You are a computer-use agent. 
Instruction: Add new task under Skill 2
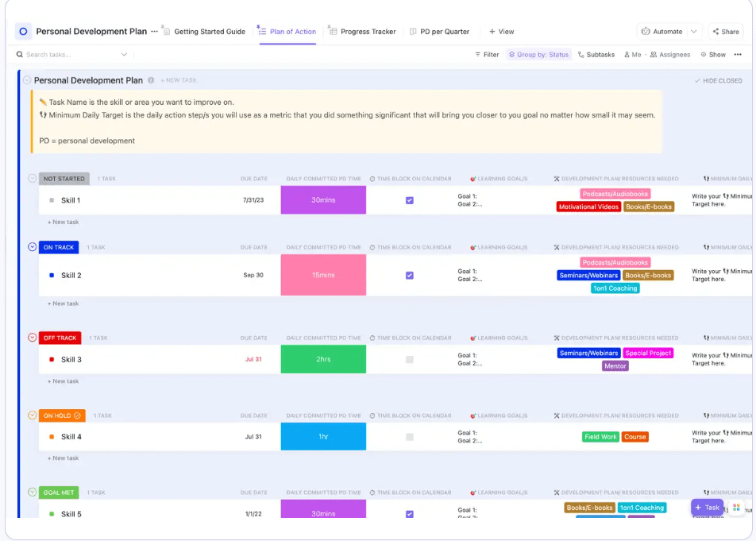point(64,303)
